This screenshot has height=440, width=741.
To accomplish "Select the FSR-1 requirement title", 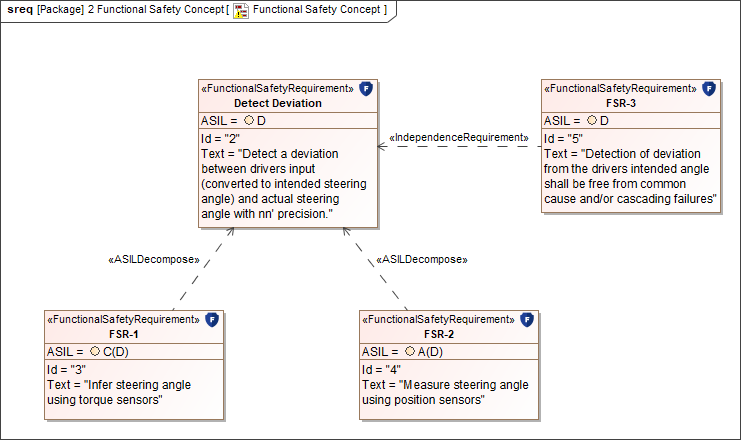I will click(124, 334).
